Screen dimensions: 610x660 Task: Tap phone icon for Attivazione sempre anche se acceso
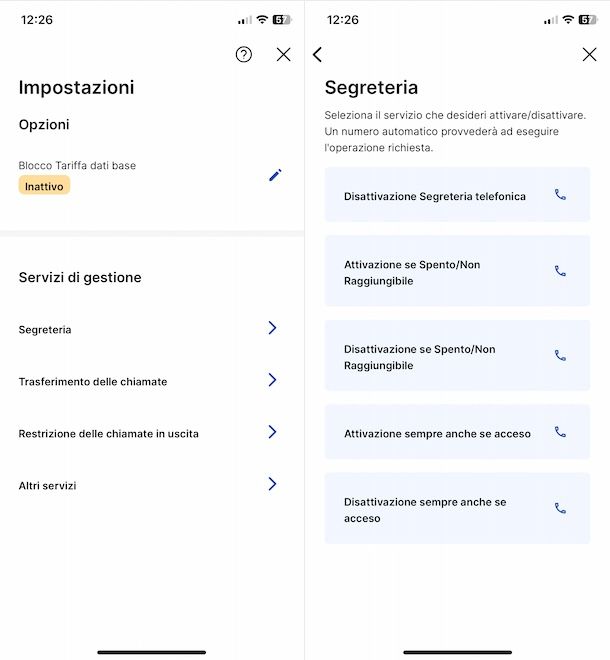560,432
